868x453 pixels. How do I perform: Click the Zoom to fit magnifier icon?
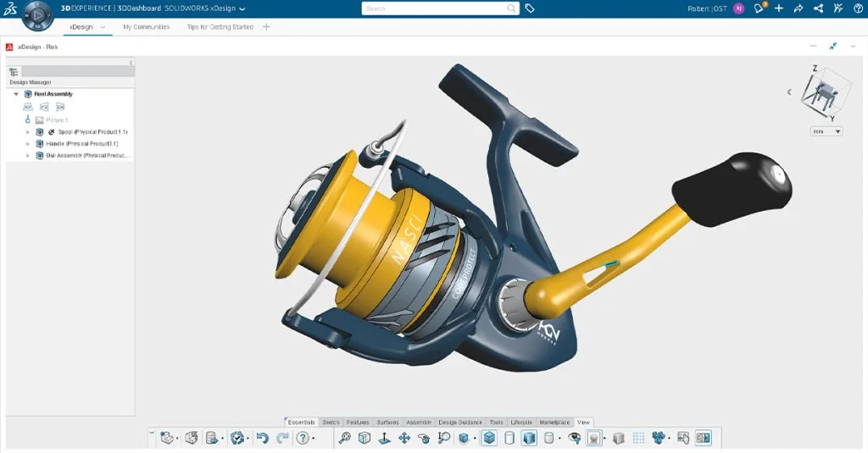pyautogui.click(x=344, y=438)
